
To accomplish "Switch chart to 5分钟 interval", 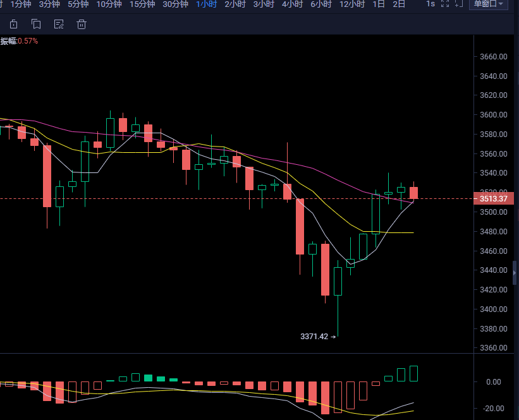I will pos(78,4).
